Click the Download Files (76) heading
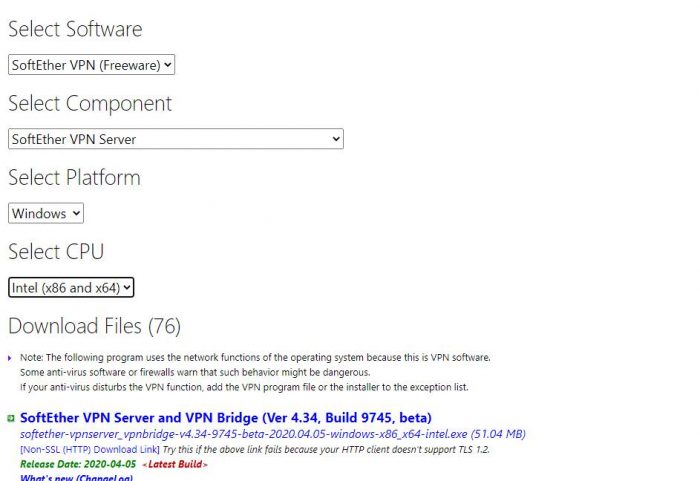 pyautogui.click(x=94, y=326)
